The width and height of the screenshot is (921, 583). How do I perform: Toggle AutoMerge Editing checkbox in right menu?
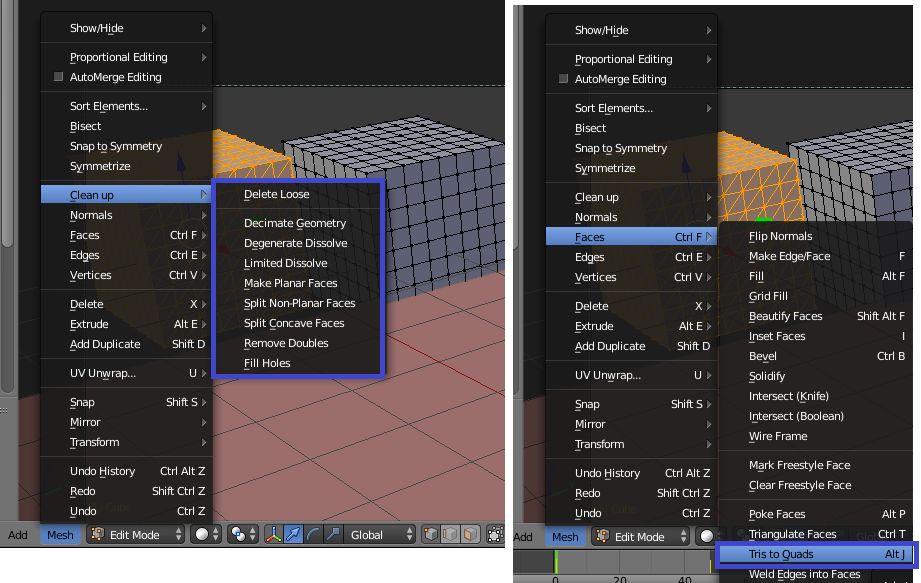pos(563,79)
